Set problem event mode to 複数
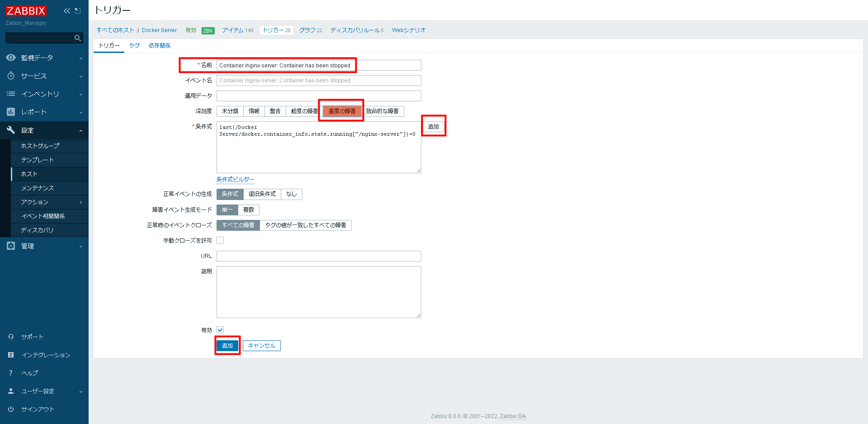This screenshot has height=424, width=868. [249, 210]
